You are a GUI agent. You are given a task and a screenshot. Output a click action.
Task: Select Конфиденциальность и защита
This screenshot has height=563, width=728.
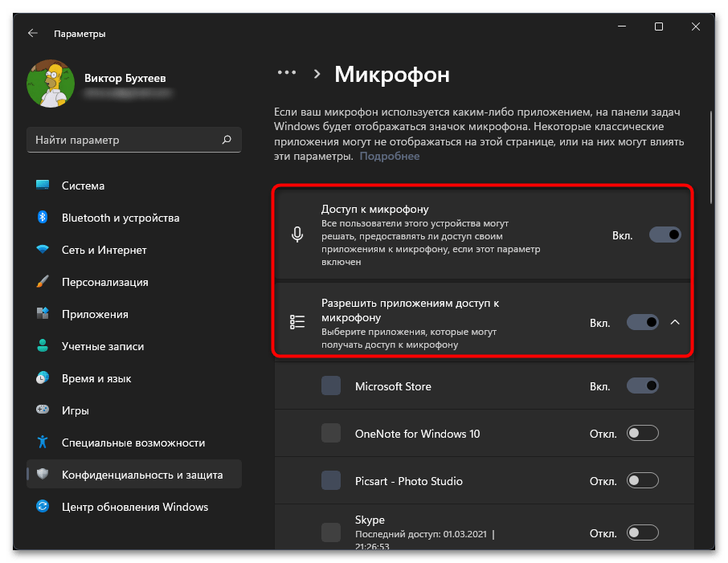click(x=134, y=474)
